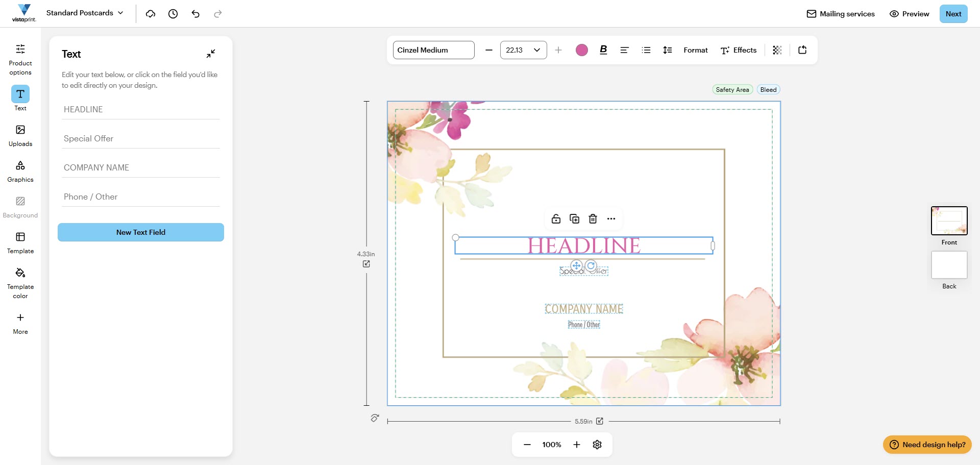This screenshot has height=465, width=980.
Task: Click the move handle under the headline
Action: [576, 265]
